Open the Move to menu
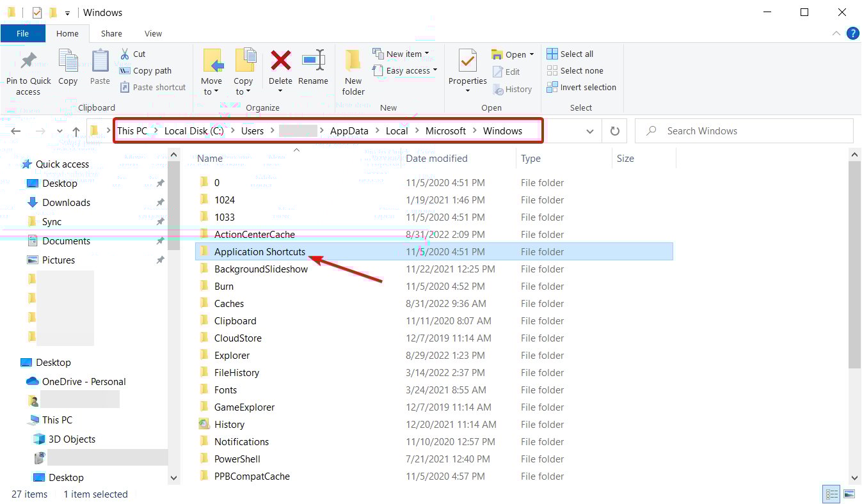Viewport: 862px width, 504px height. pos(211,72)
